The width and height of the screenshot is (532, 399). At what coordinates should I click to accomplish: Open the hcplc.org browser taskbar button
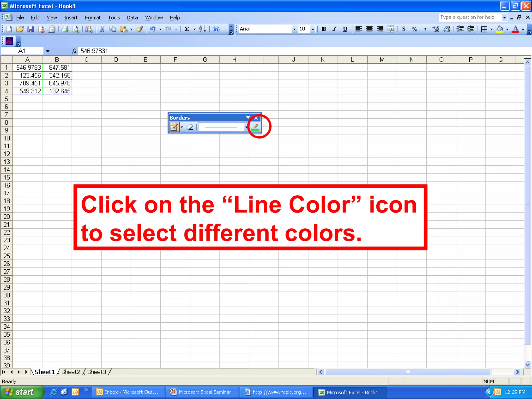(x=276, y=392)
